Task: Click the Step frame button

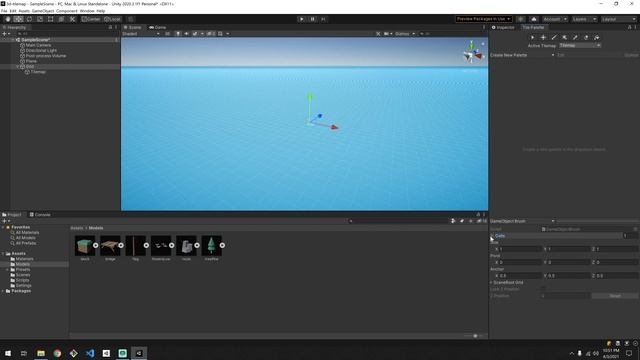Action: (x=323, y=19)
